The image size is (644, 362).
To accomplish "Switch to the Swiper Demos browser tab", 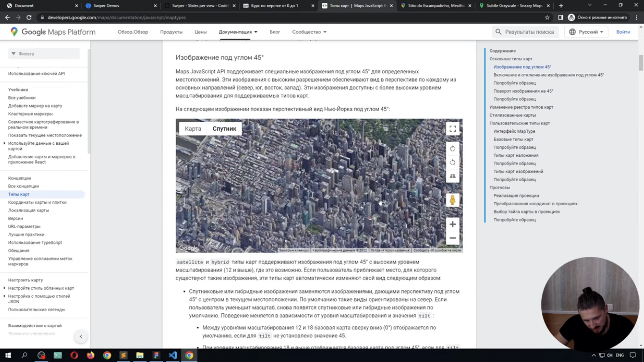I will 121,6.
